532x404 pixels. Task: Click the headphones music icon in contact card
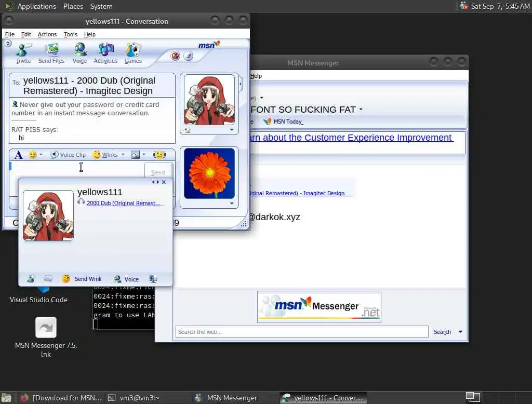(x=81, y=202)
